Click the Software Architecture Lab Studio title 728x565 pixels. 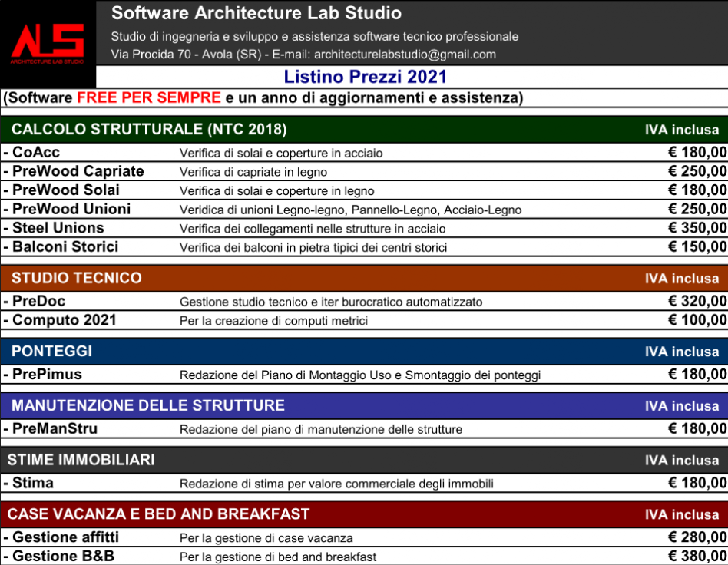[256, 13]
